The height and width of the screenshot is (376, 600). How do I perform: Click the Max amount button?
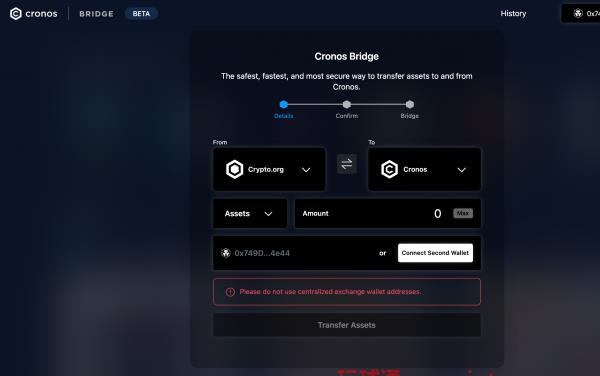click(463, 213)
